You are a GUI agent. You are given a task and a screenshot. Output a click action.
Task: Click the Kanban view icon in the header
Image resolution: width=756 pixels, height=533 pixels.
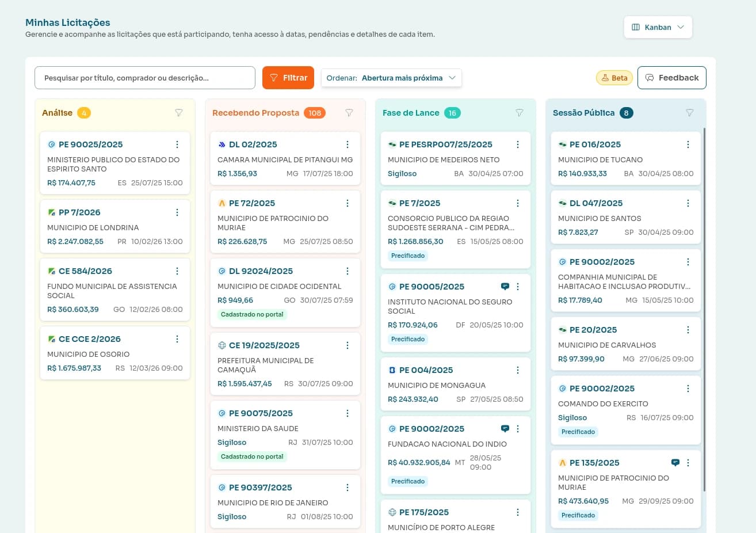click(636, 27)
